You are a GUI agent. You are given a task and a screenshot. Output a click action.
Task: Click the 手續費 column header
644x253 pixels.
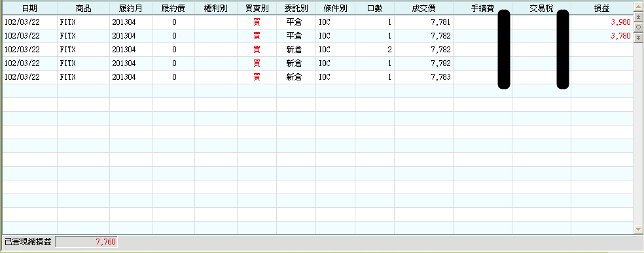482,8
